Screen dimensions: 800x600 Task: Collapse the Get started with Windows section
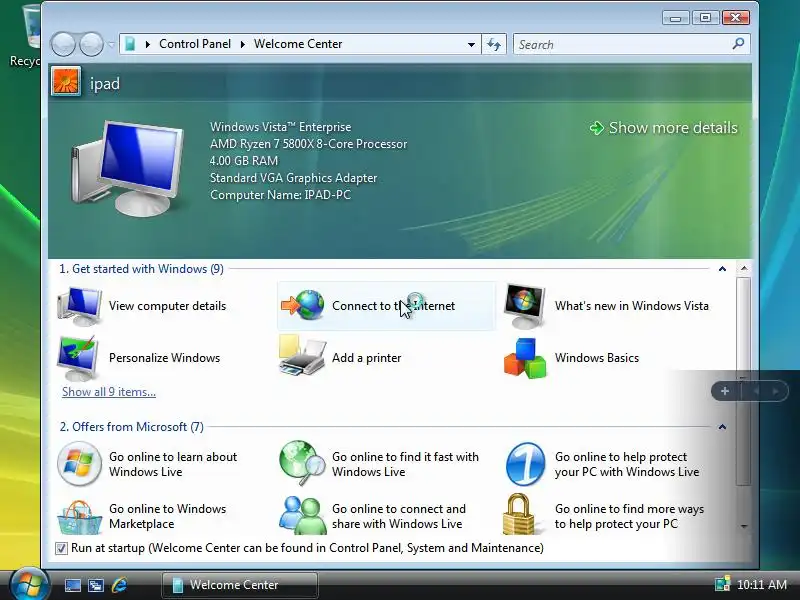[x=722, y=269]
